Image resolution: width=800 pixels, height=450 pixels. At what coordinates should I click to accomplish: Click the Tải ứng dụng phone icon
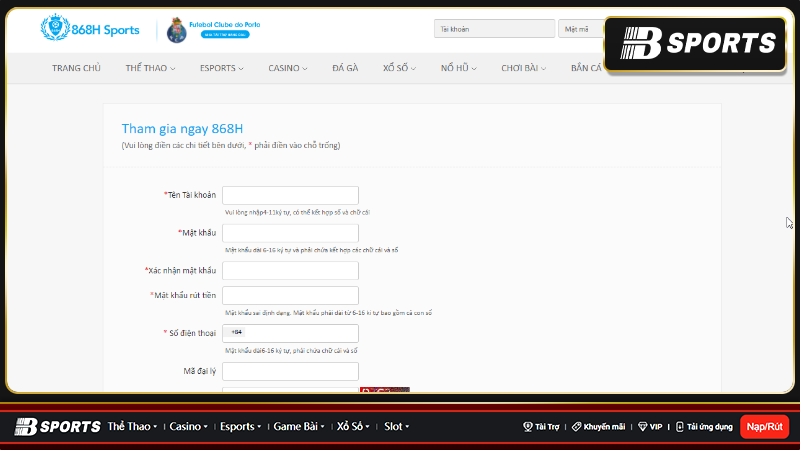point(680,427)
